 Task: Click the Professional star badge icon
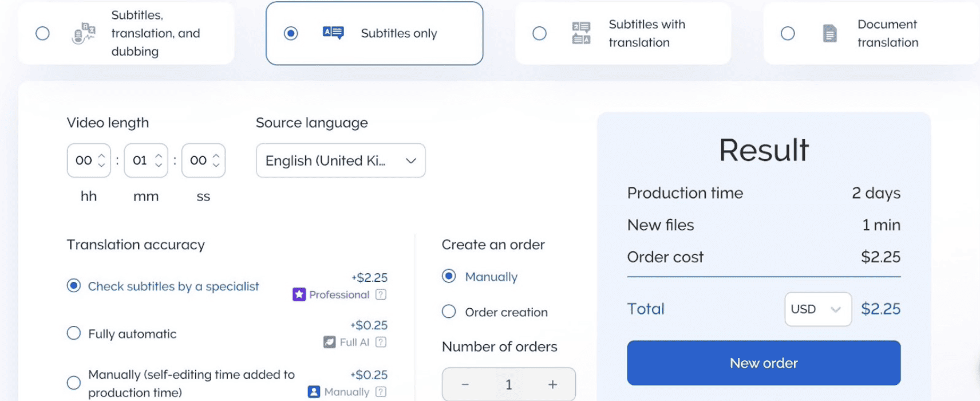[x=299, y=294]
